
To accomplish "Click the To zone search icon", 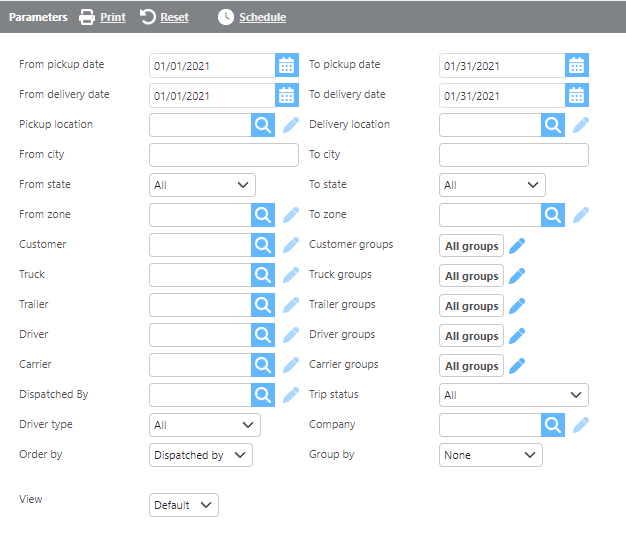I will pos(553,215).
